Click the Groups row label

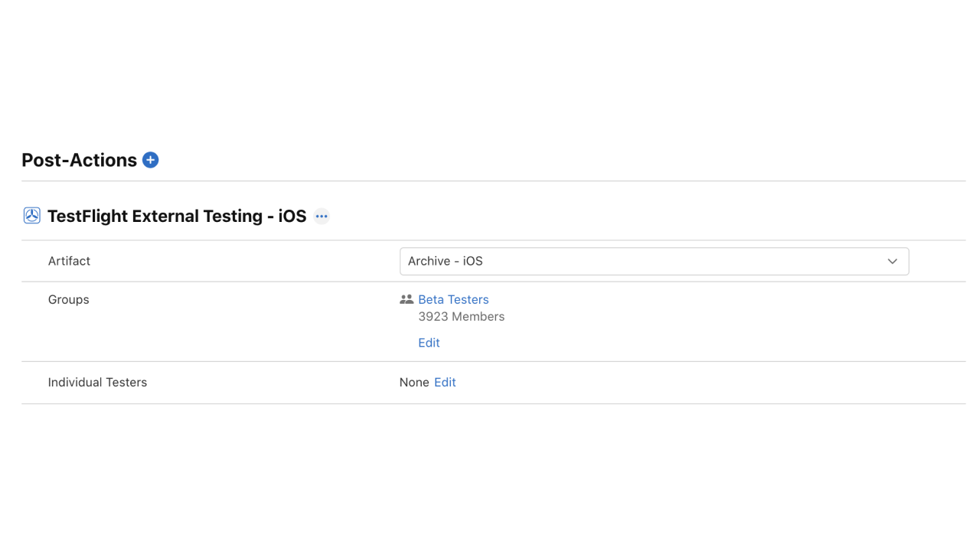[x=68, y=299]
